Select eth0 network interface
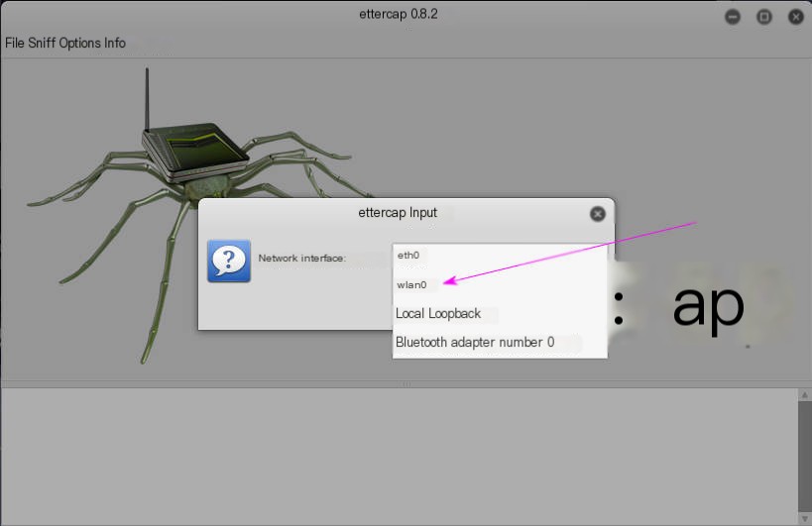This screenshot has height=526, width=812. tap(500, 255)
